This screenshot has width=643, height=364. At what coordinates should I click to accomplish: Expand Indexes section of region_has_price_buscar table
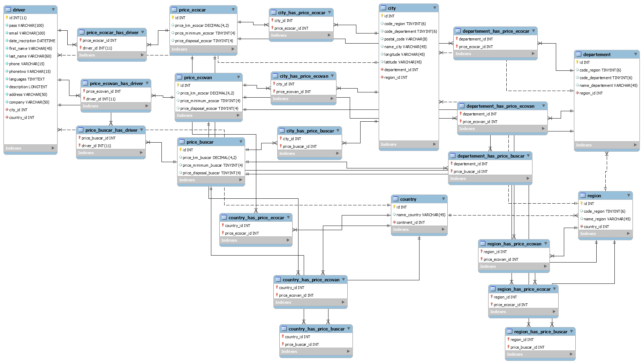pos(571,354)
